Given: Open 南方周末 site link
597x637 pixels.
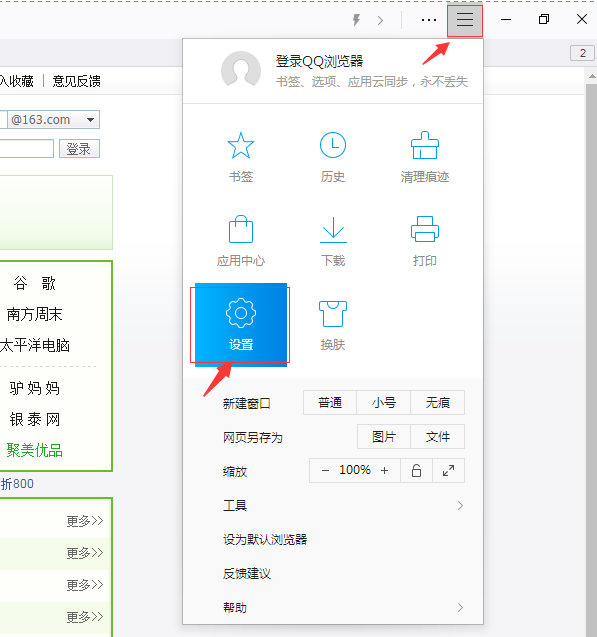Looking at the screenshot, I should coord(35,314).
